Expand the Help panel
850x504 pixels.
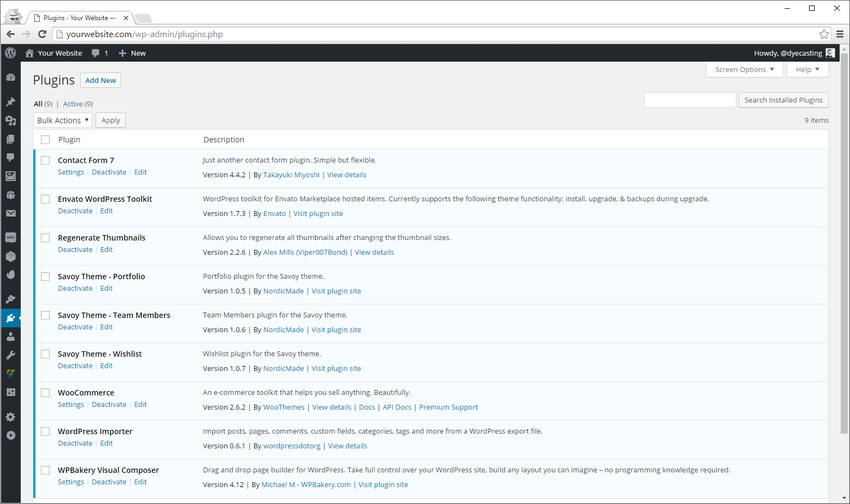point(807,69)
